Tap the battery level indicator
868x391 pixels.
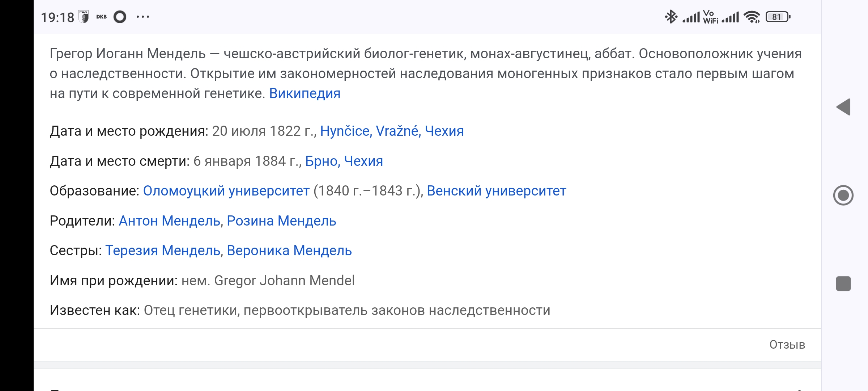click(x=778, y=17)
